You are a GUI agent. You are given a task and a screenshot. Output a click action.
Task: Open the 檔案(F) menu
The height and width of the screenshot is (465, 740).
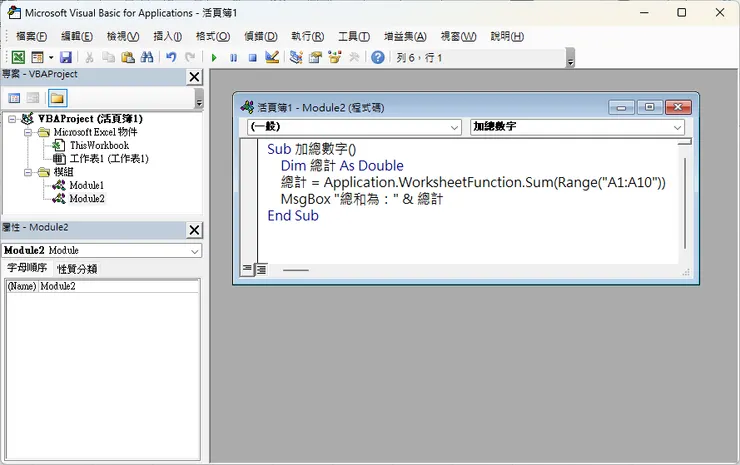(x=31, y=36)
